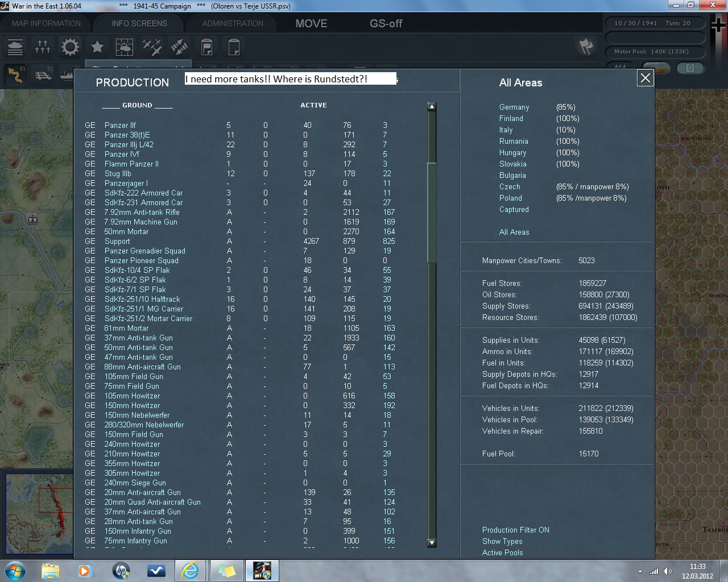728x582 pixels.
Task: Open Sticky Notes on the taskbar
Action: [x=226, y=571]
